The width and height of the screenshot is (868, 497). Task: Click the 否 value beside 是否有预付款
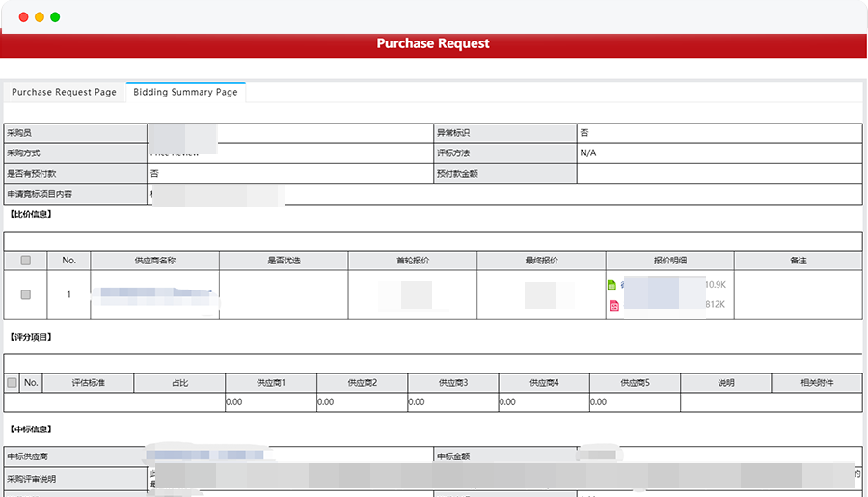(154, 174)
